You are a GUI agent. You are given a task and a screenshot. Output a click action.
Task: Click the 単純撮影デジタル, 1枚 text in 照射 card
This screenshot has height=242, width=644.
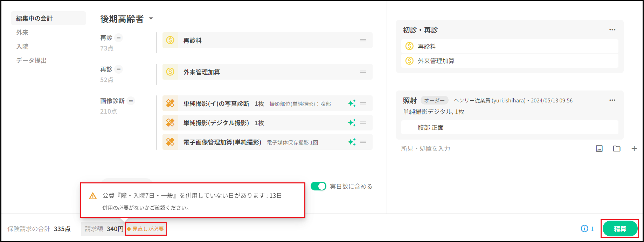click(x=434, y=112)
